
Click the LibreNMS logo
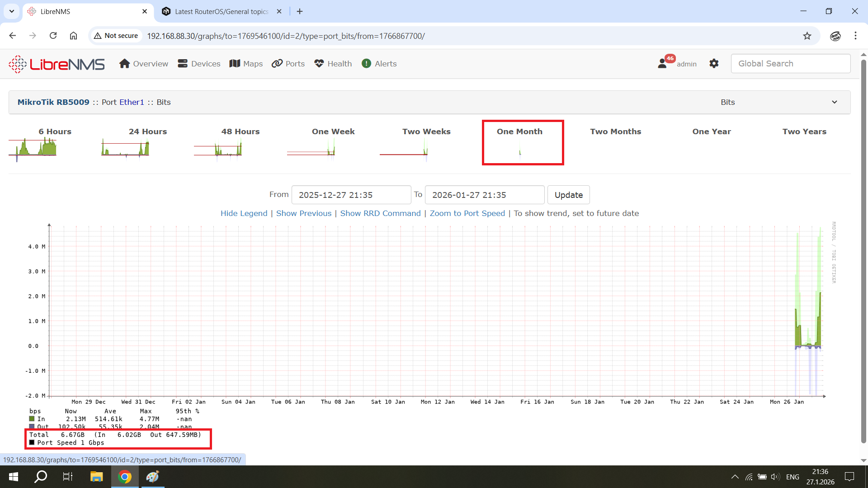(57, 64)
